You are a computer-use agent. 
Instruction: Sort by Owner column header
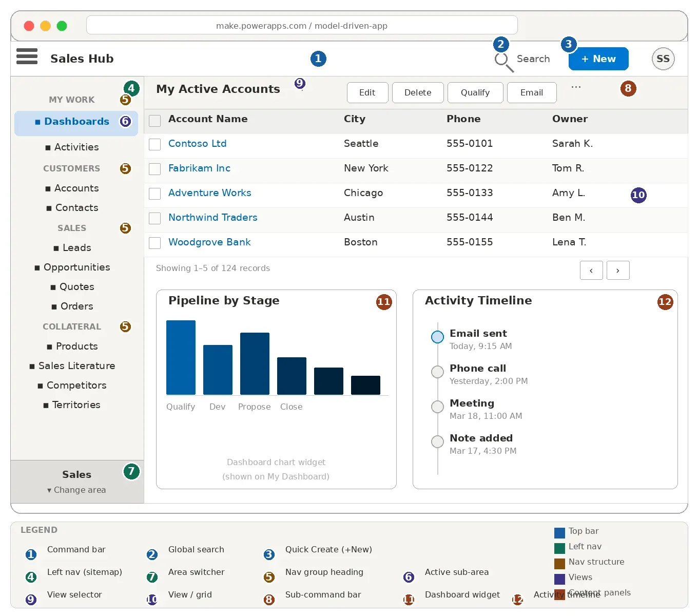[x=570, y=119]
